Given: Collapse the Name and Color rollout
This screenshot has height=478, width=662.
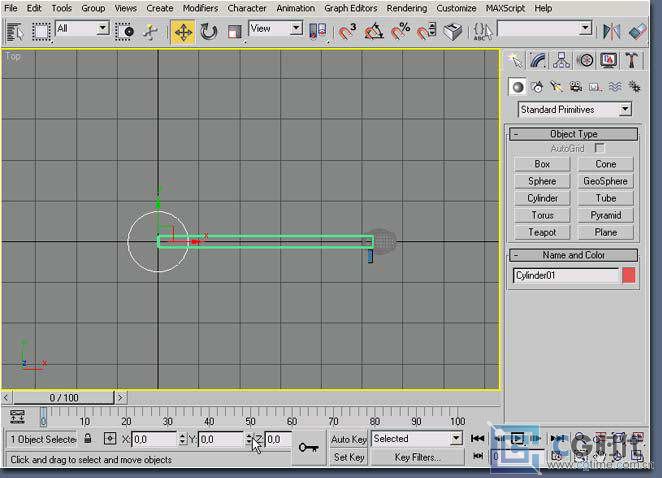Looking at the screenshot, I should pyautogui.click(x=573, y=255).
